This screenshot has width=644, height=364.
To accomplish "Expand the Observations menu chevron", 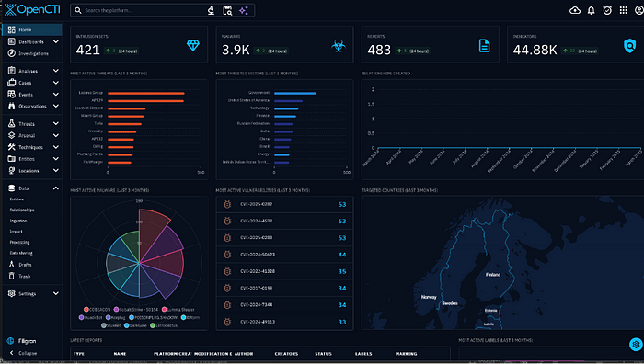I will (56, 106).
